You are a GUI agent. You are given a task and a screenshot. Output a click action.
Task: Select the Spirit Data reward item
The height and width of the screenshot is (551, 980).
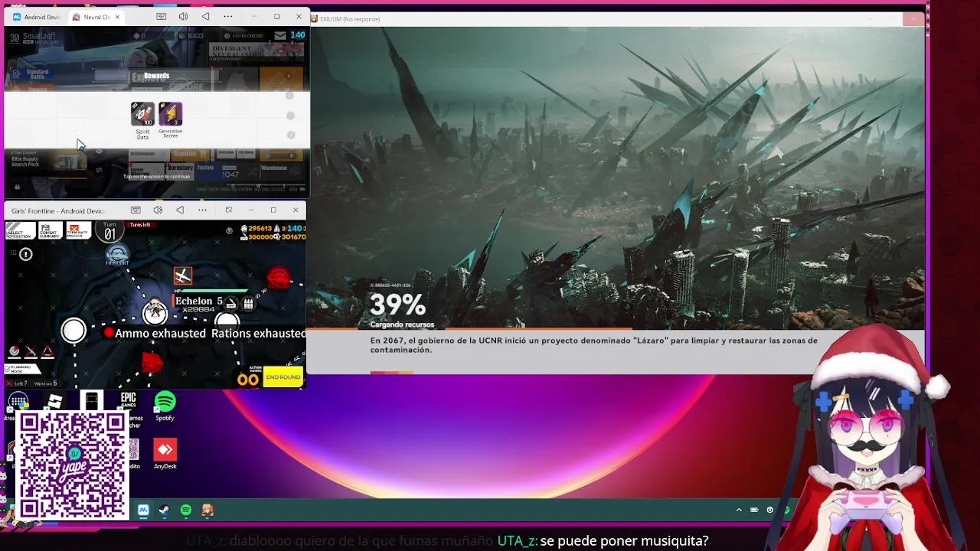click(x=142, y=115)
